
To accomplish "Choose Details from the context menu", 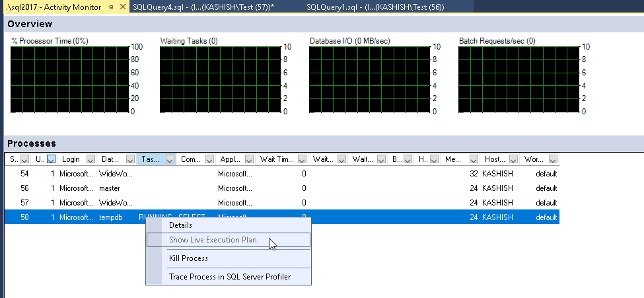I will point(180,225).
